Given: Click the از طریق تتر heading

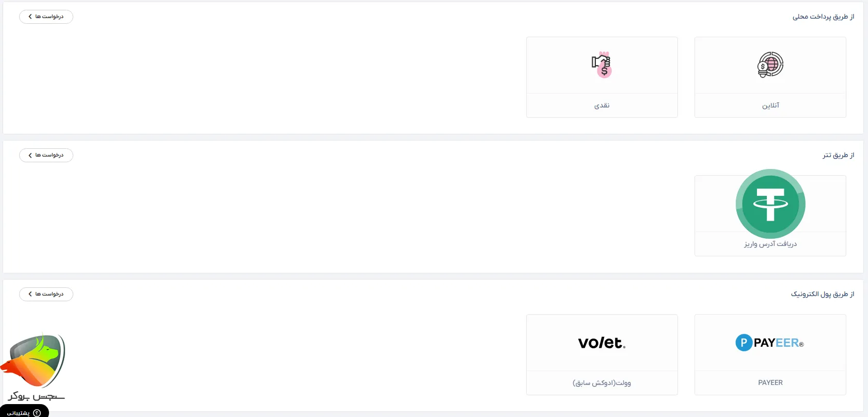Looking at the screenshot, I should pos(838,155).
